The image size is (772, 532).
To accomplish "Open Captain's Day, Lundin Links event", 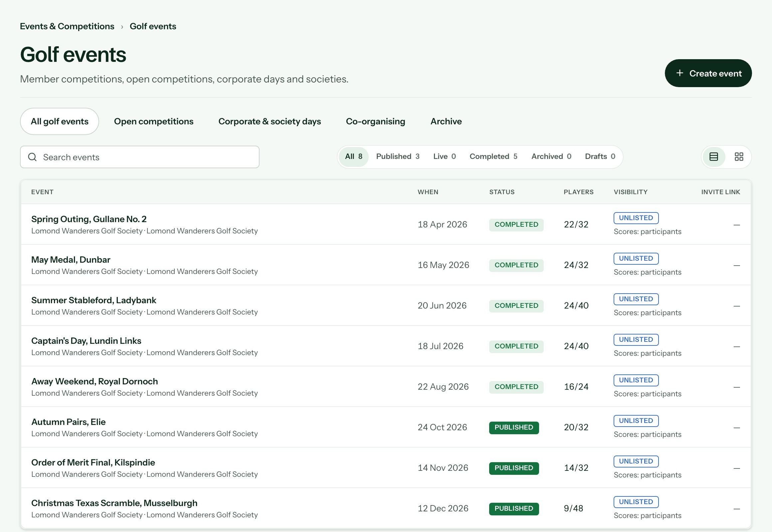I will 86,341.
